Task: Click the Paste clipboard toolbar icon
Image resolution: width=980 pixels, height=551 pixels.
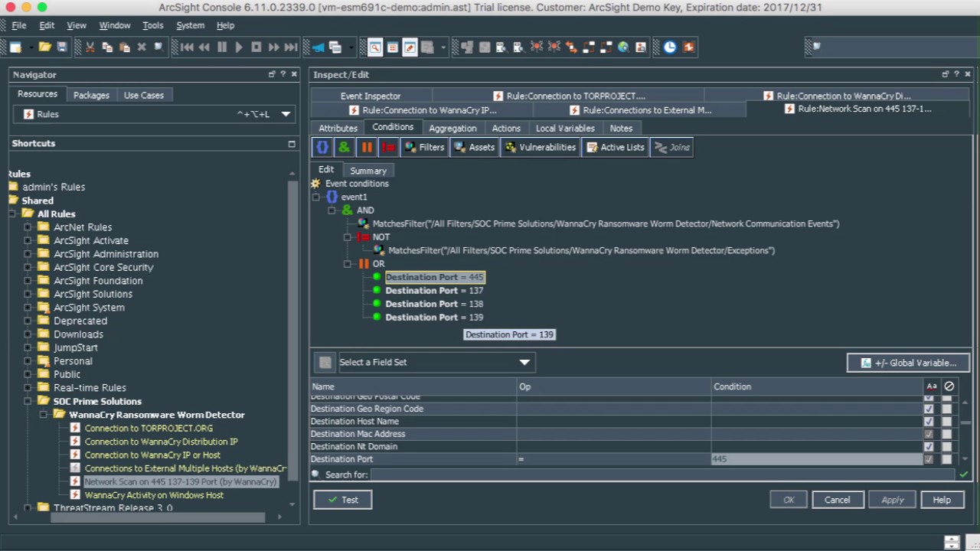Action: tap(124, 47)
